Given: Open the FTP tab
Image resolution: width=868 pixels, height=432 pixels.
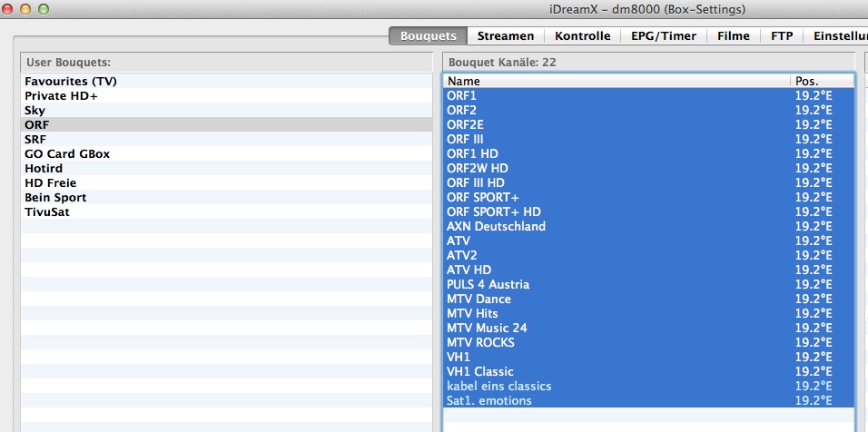Looking at the screenshot, I should 782,36.
